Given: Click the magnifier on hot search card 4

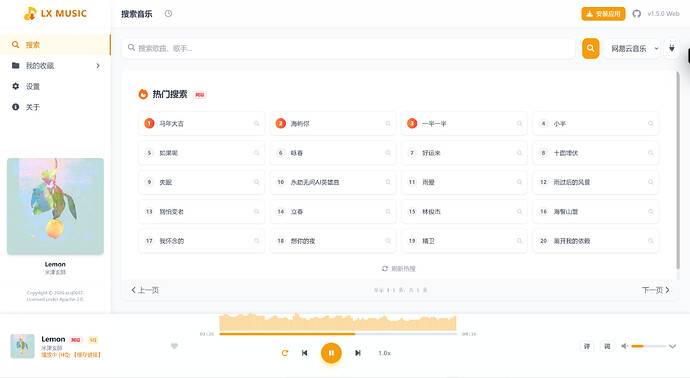Looking at the screenshot, I should (x=650, y=124).
